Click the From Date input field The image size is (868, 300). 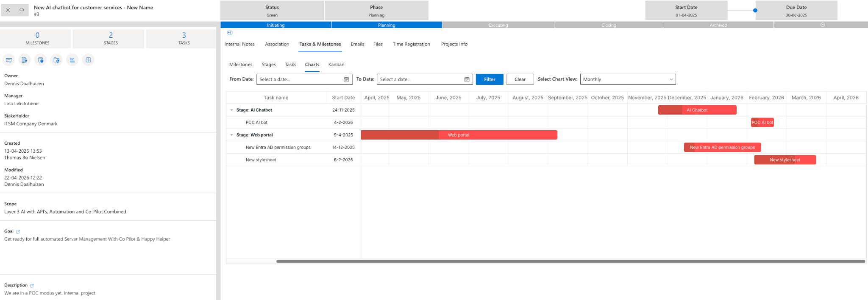click(x=304, y=79)
